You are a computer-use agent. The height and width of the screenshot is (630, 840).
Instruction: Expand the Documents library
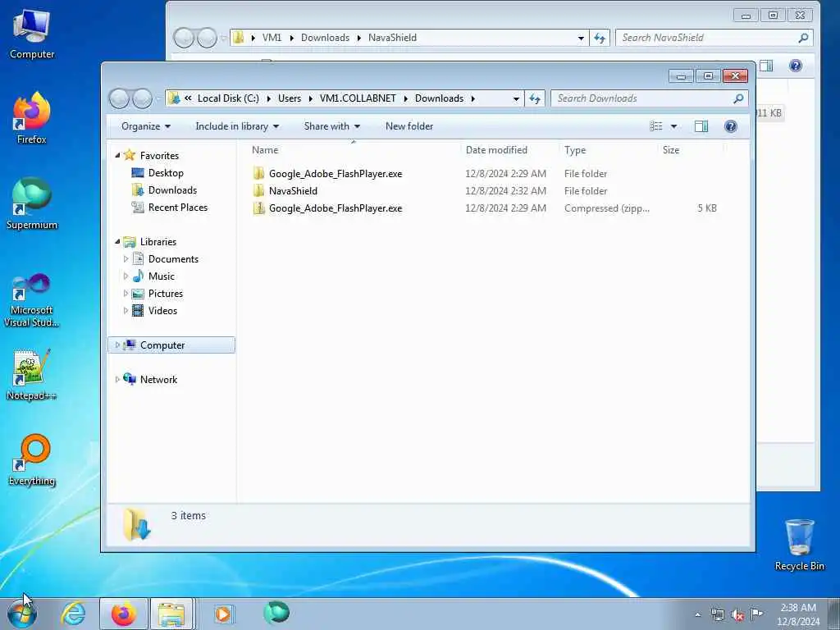126,259
